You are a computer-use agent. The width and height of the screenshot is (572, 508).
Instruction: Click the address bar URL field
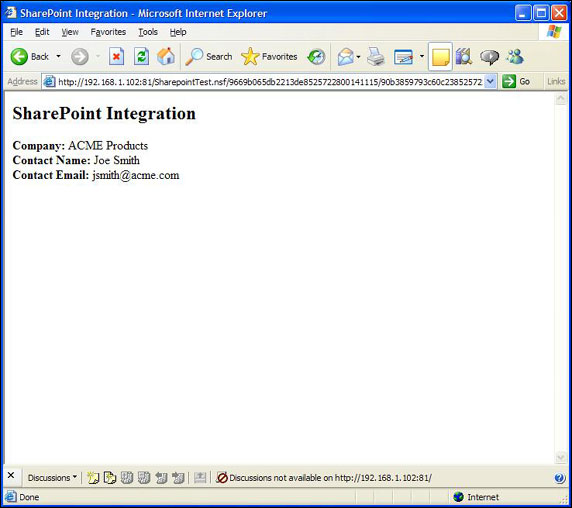click(x=269, y=81)
